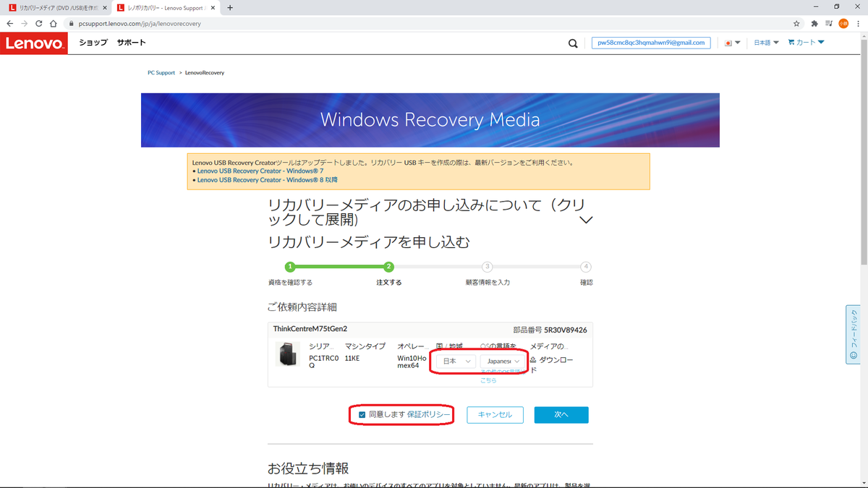Viewport: 868px width, 488px height.
Task: Open the site search magnifier
Action: 573,43
